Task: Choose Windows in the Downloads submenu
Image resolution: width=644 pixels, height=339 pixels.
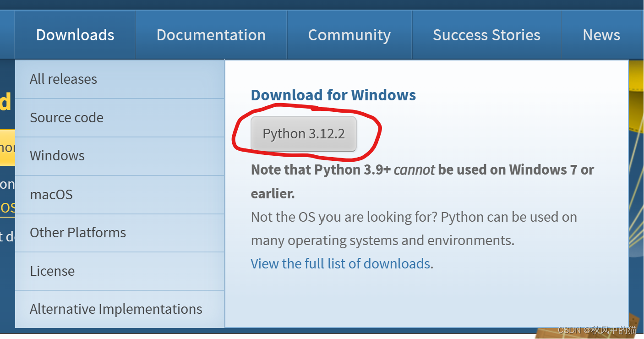Action: click(120, 156)
